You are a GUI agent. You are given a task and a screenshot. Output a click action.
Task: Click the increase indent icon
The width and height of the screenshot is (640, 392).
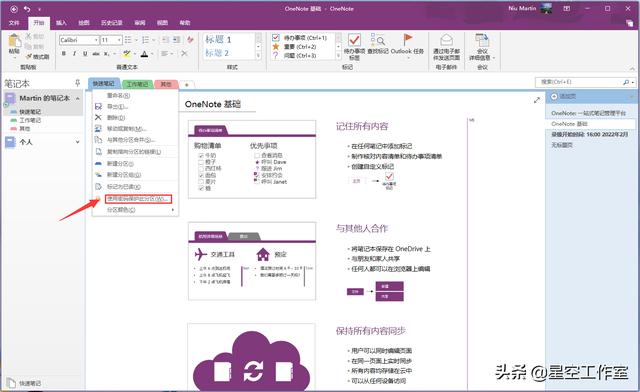coord(176,40)
